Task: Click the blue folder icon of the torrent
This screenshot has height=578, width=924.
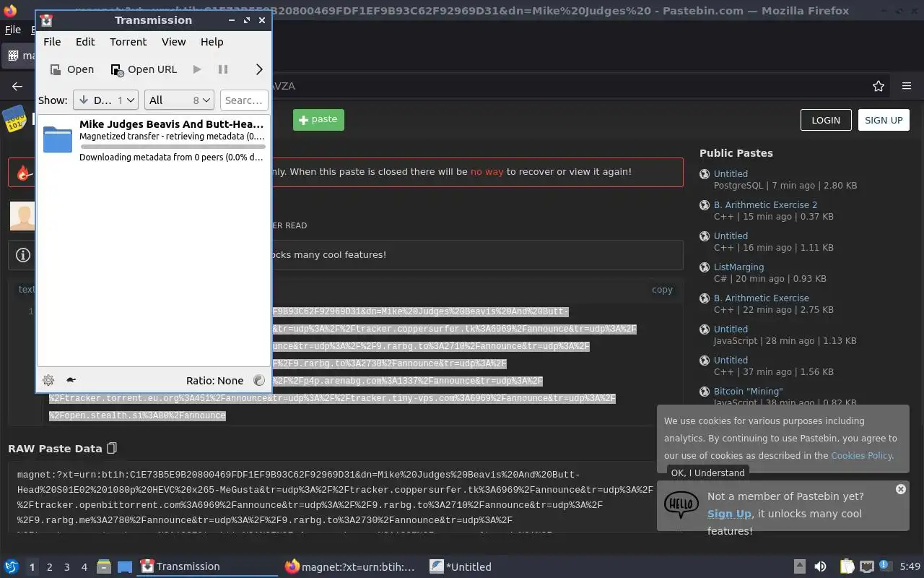Action: [x=58, y=139]
